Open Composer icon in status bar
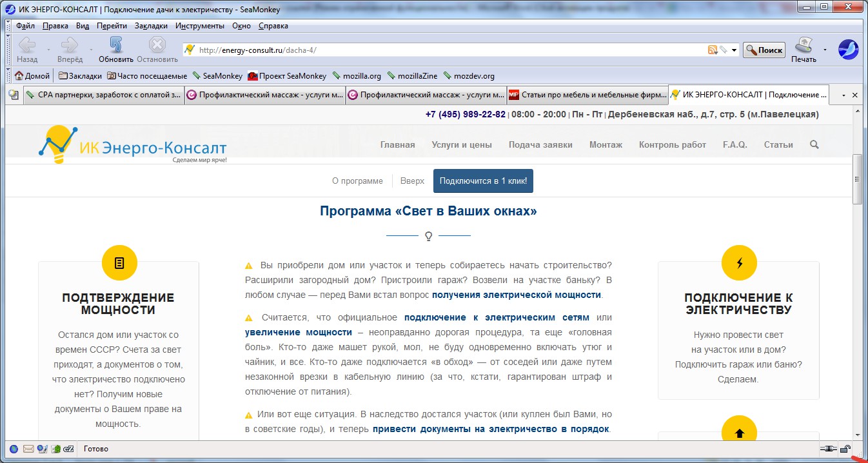Screen dimensions: 868x463 click(x=43, y=449)
